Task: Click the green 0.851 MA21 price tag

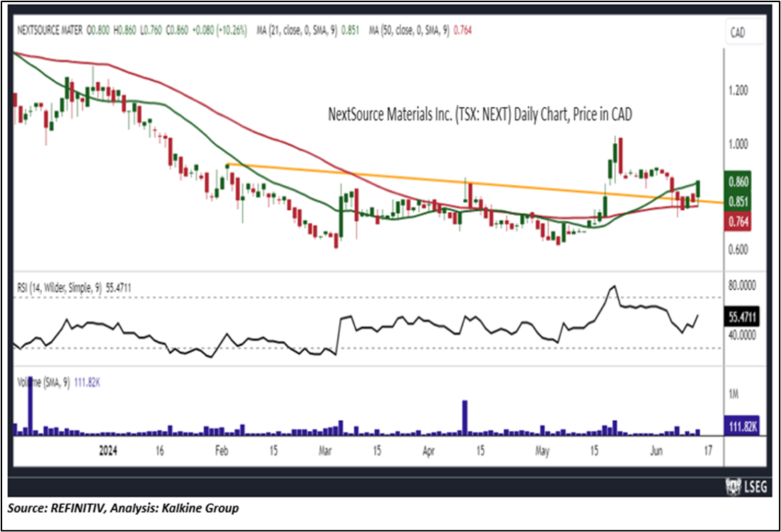Action: point(738,202)
